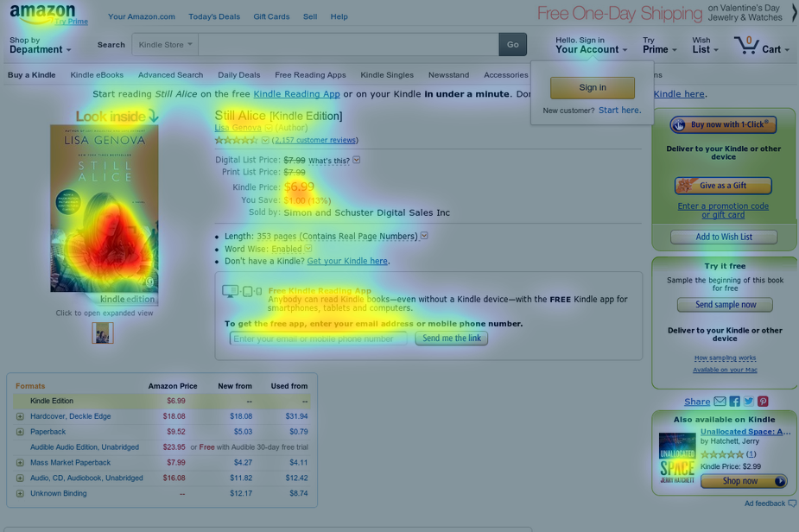Screen dimensions: 799x532
Task: Open Today's Deals link
Action: (x=214, y=16)
